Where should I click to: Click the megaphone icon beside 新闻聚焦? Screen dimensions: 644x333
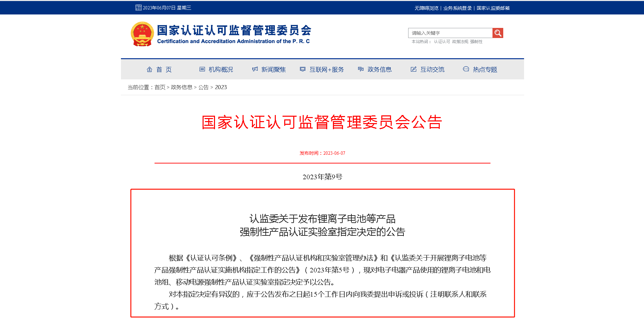[x=255, y=69]
